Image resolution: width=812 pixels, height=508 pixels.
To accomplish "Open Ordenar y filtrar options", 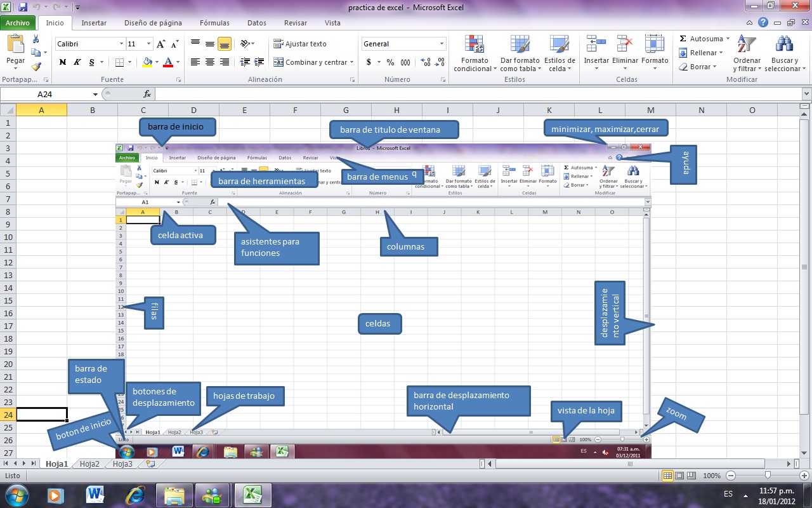I will [747, 53].
